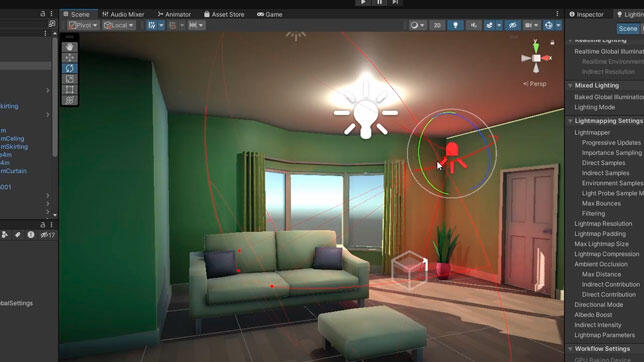Collapse the Mixed Lighting section
Image resolution: width=644 pixels, height=362 pixels.
pyautogui.click(x=570, y=86)
